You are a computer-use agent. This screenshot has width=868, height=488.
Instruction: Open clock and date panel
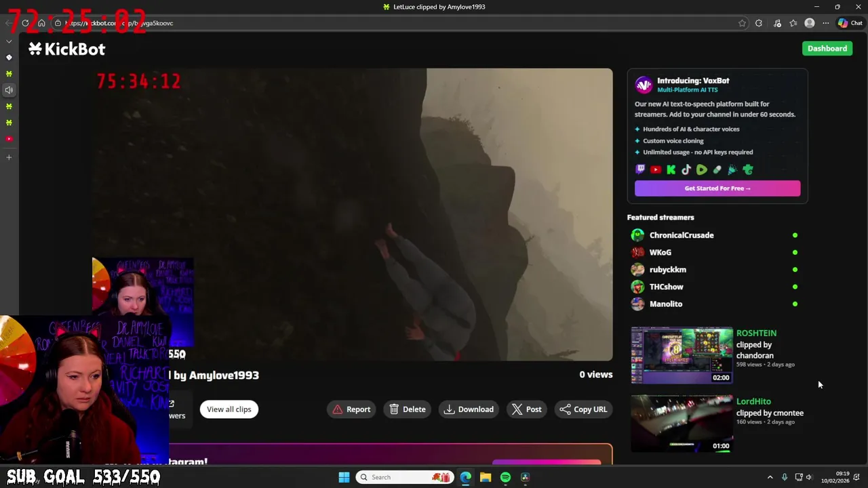tap(835, 477)
